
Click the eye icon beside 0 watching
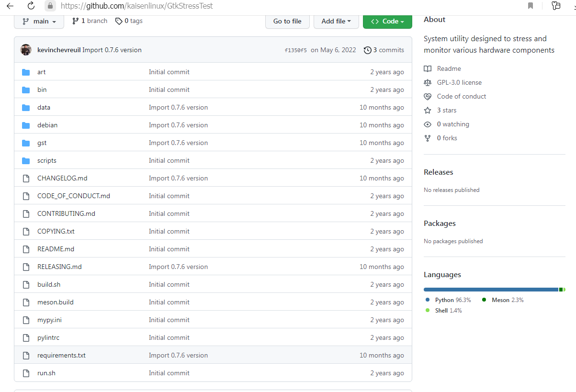pos(428,124)
